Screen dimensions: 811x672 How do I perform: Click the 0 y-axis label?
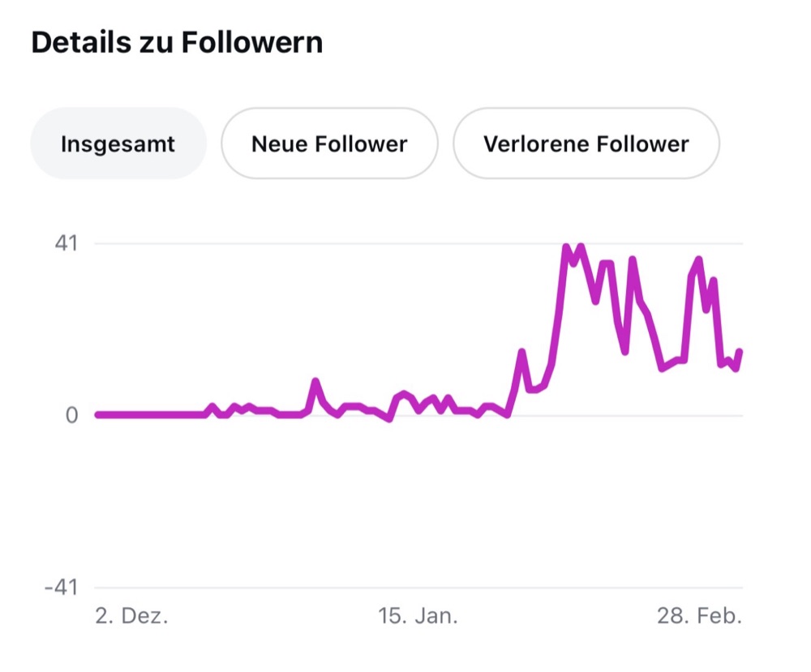[71, 415]
